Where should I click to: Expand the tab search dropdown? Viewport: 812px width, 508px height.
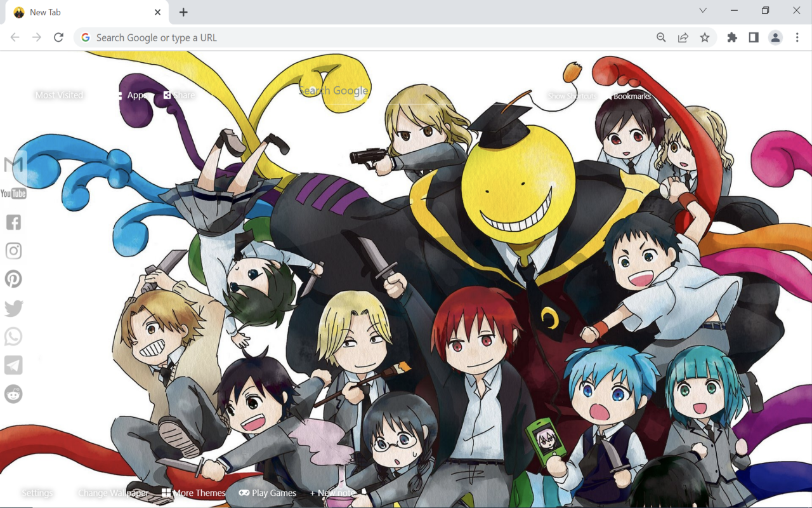click(703, 10)
